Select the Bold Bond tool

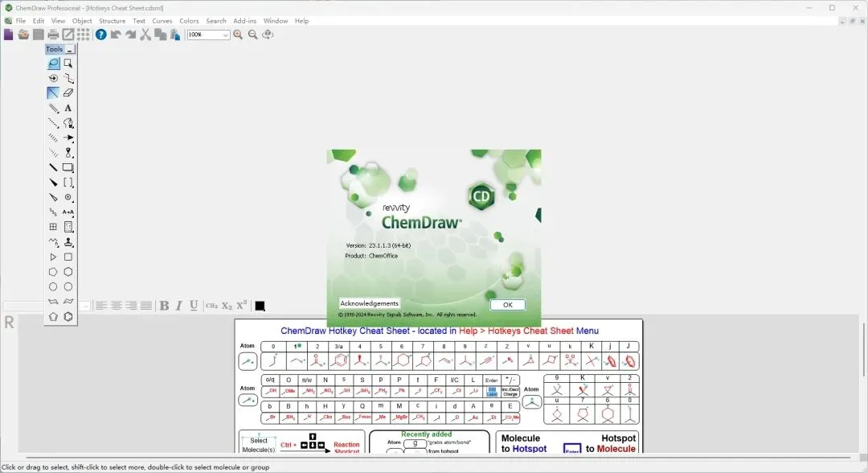(x=53, y=167)
